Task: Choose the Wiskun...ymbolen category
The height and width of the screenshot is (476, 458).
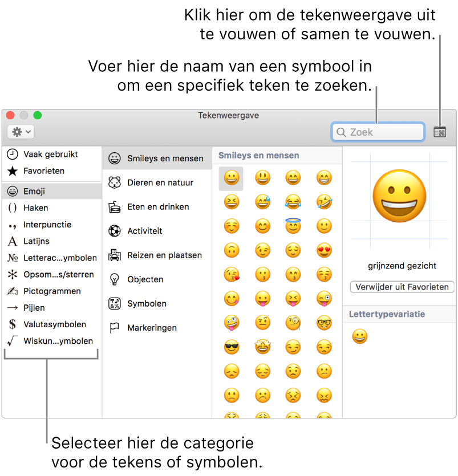Action: (x=51, y=341)
